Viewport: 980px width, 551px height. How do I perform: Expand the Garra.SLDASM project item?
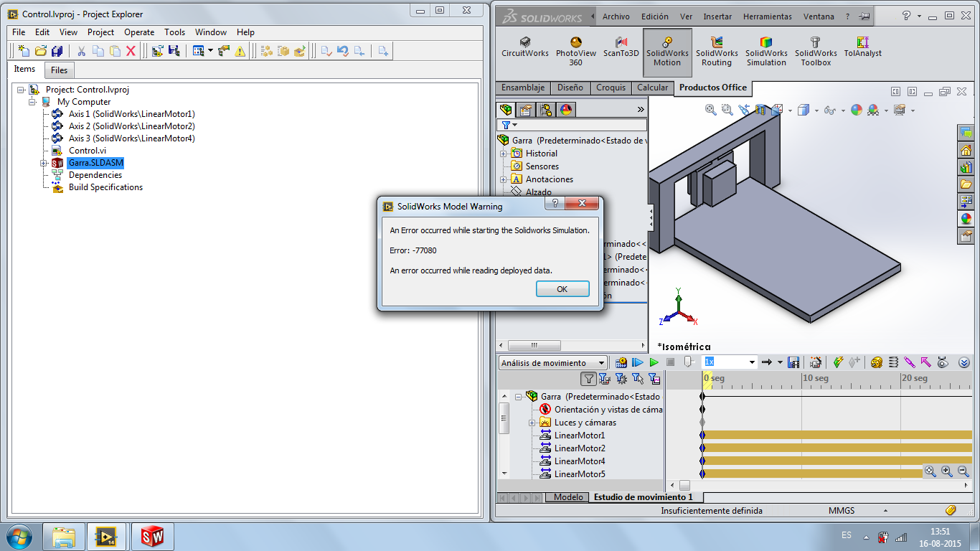pos(44,163)
